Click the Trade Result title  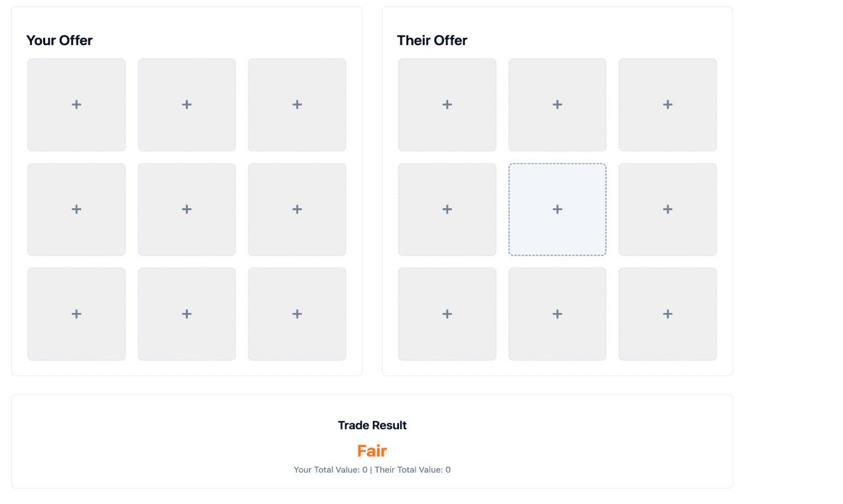point(372,425)
